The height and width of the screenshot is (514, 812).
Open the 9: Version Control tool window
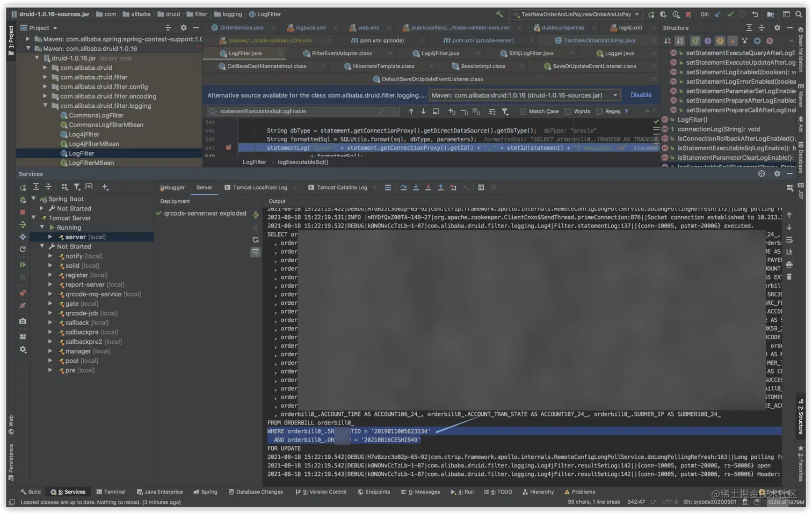click(321, 492)
